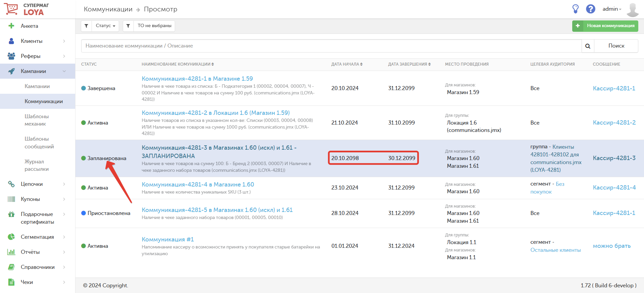Open the Кассир-4281-3 message link
This screenshot has height=293, width=644.
point(614,158)
